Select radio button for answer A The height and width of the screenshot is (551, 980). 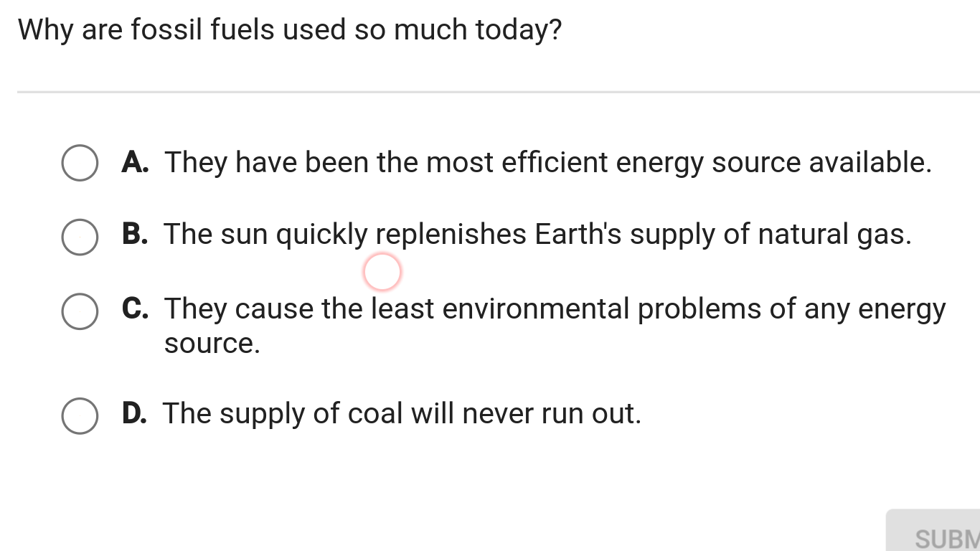pos(80,164)
